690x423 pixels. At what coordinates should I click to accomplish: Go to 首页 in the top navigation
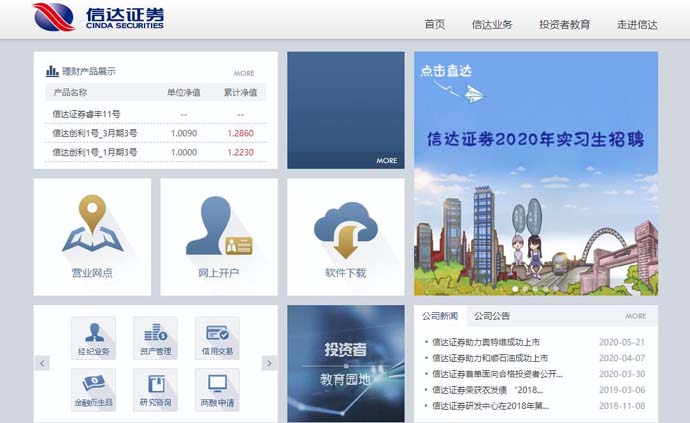pyautogui.click(x=435, y=24)
